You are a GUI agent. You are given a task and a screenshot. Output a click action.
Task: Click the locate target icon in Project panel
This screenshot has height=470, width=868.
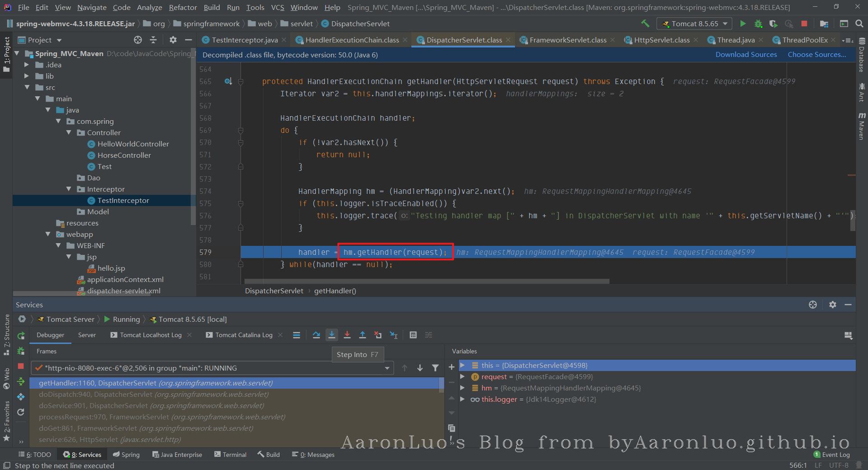[x=138, y=40]
